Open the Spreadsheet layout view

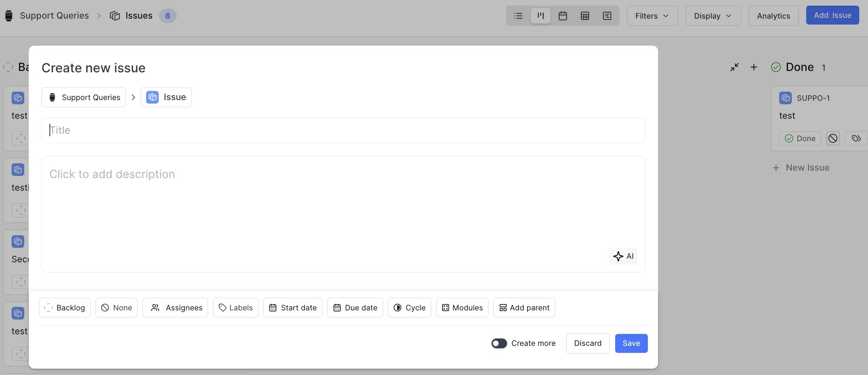585,16
